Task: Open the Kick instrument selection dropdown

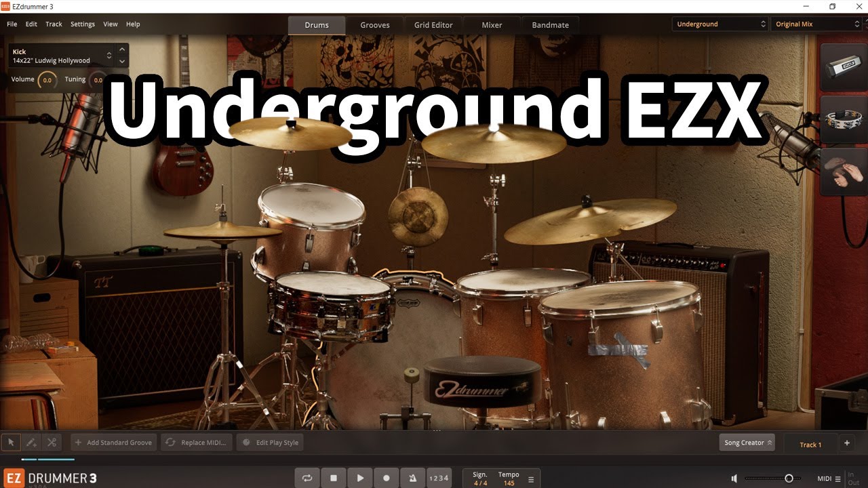Action: (x=62, y=56)
